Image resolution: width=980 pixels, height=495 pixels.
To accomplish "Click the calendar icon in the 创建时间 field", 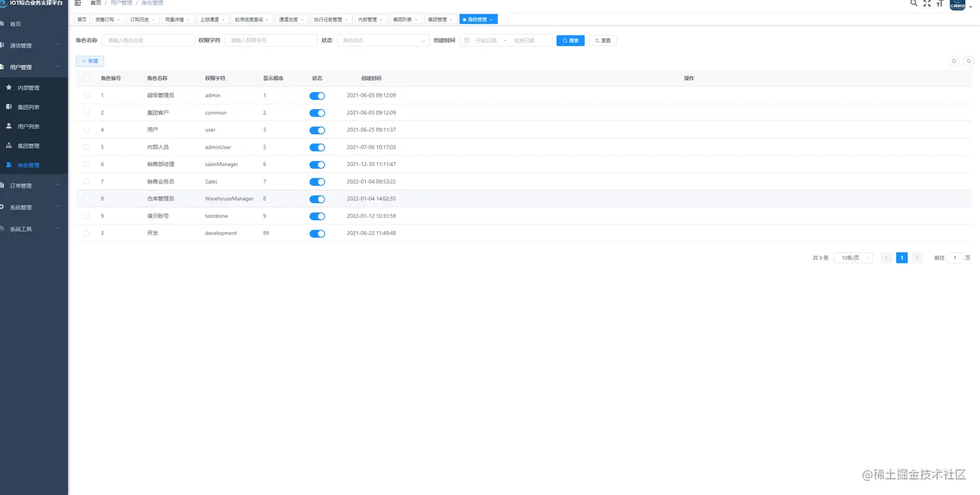I will (466, 40).
